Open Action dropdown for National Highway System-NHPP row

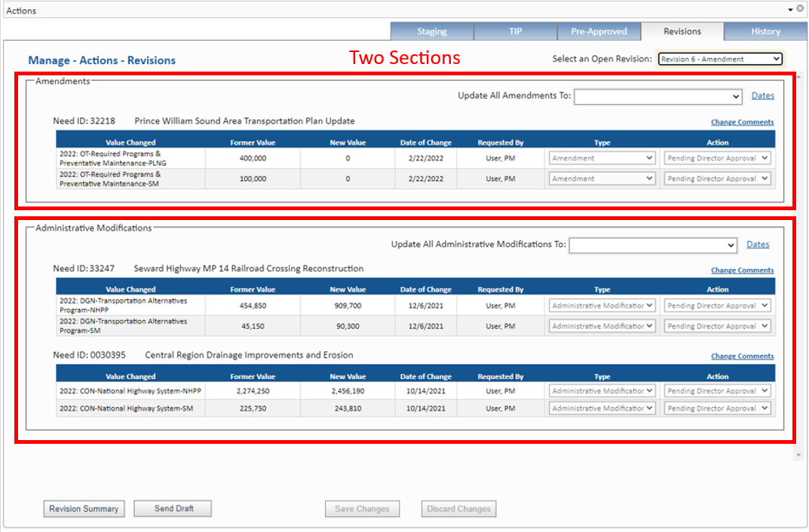click(717, 391)
